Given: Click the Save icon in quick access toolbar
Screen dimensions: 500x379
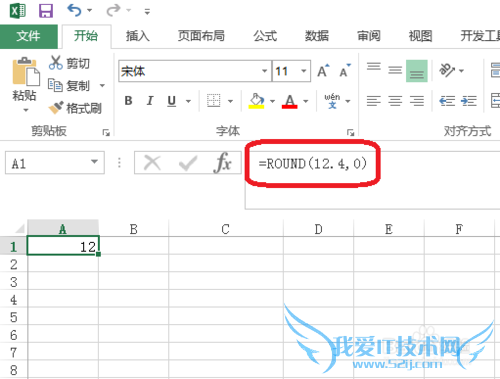Looking at the screenshot, I should [46, 11].
